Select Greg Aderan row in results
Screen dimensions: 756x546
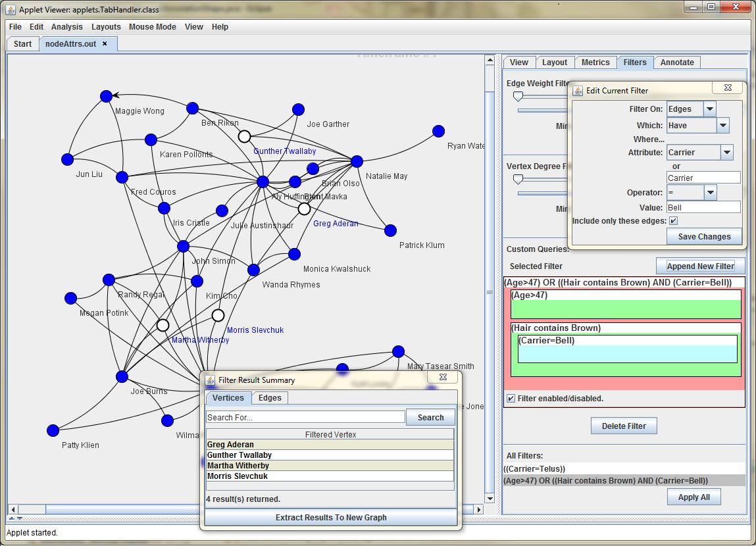[x=330, y=444]
